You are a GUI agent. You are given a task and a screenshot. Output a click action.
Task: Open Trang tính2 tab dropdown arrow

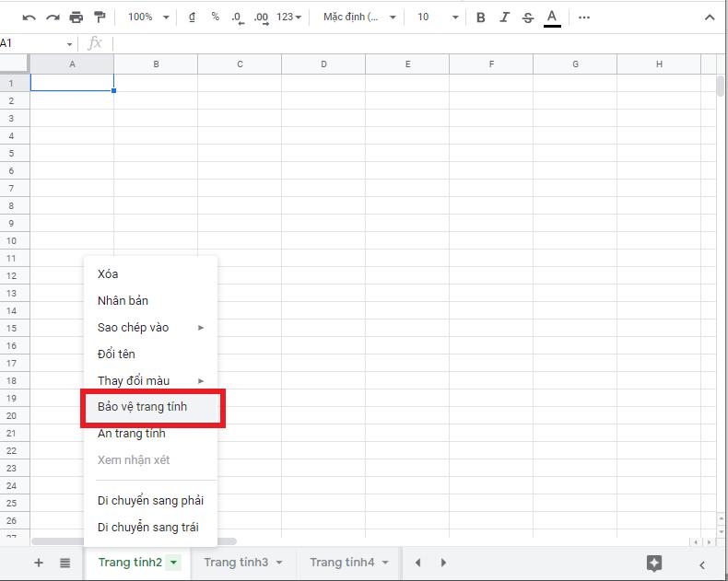point(173,563)
